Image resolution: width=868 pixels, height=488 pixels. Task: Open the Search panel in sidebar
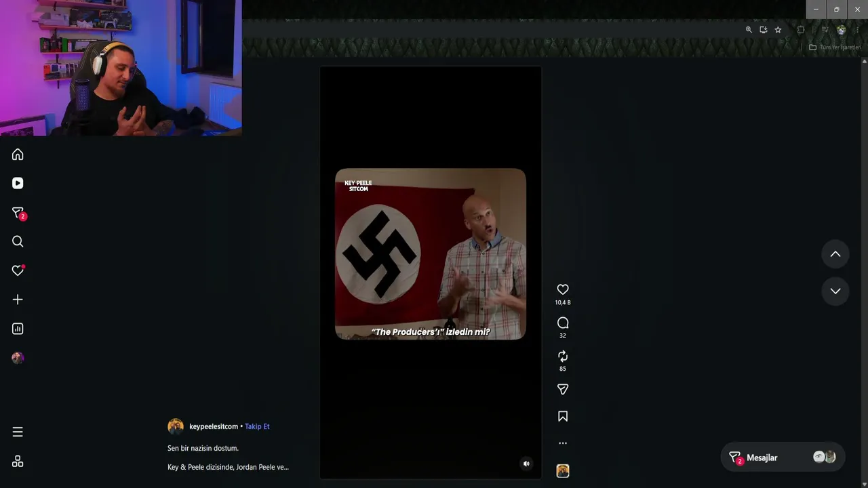[x=18, y=241]
